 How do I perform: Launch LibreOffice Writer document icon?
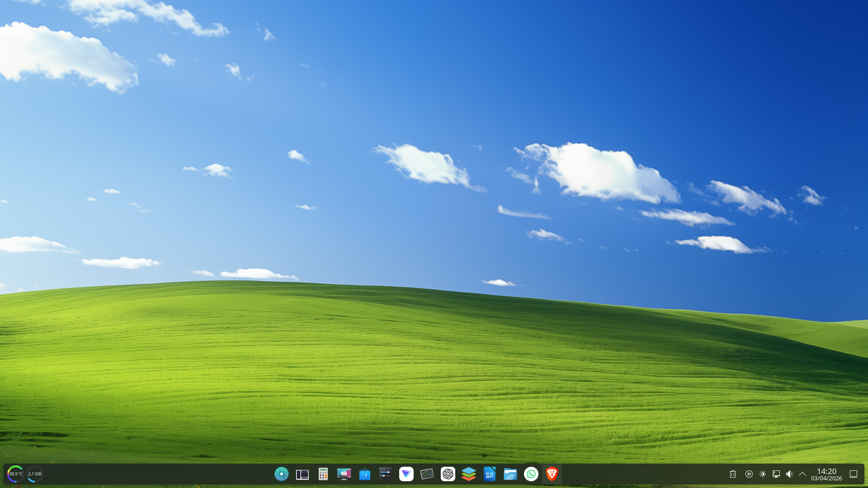[x=489, y=474]
